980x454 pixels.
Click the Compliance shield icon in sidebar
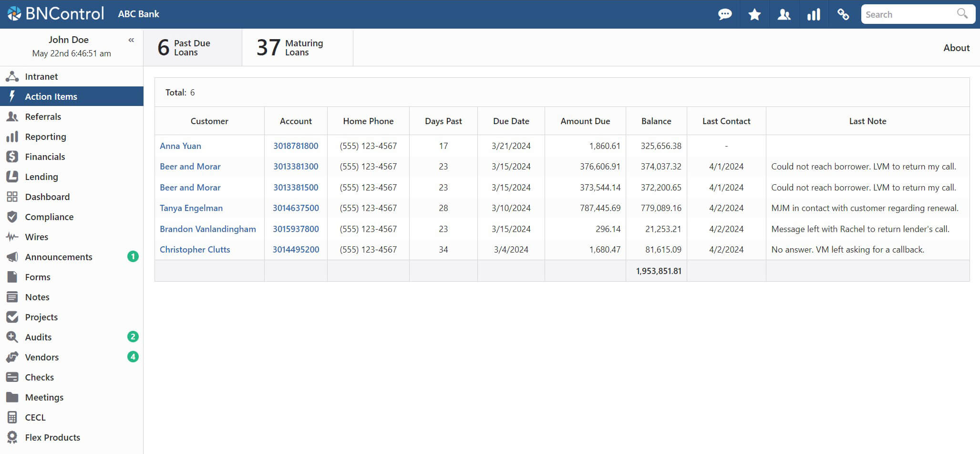click(x=12, y=217)
